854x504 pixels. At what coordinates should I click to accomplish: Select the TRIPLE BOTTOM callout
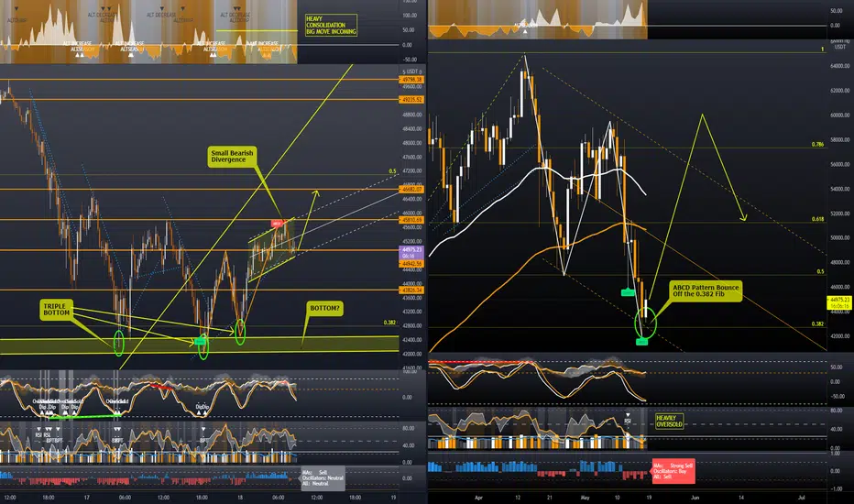pyautogui.click(x=56, y=310)
